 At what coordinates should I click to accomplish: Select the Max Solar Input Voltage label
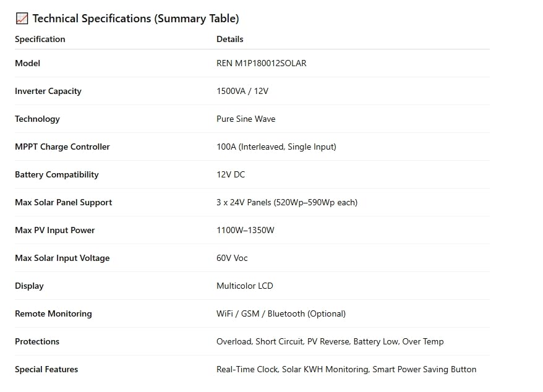pyautogui.click(x=62, y=258)
